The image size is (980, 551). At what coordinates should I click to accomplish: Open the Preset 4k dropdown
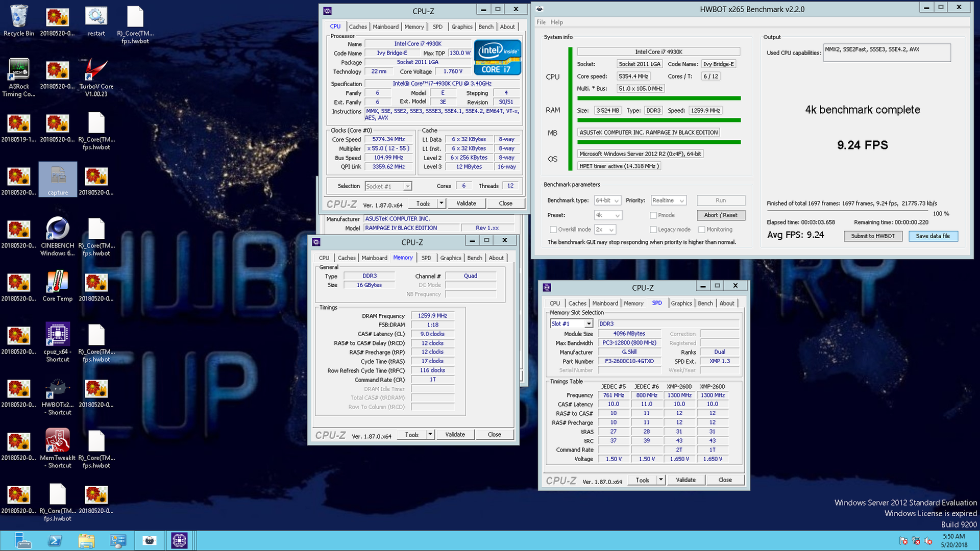(x=607, y=215)
